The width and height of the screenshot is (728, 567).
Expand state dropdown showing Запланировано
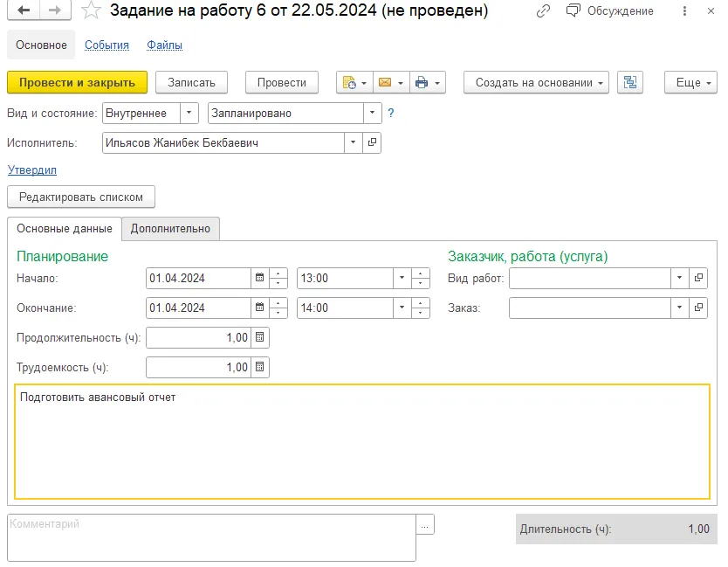[x=373, y=113]
